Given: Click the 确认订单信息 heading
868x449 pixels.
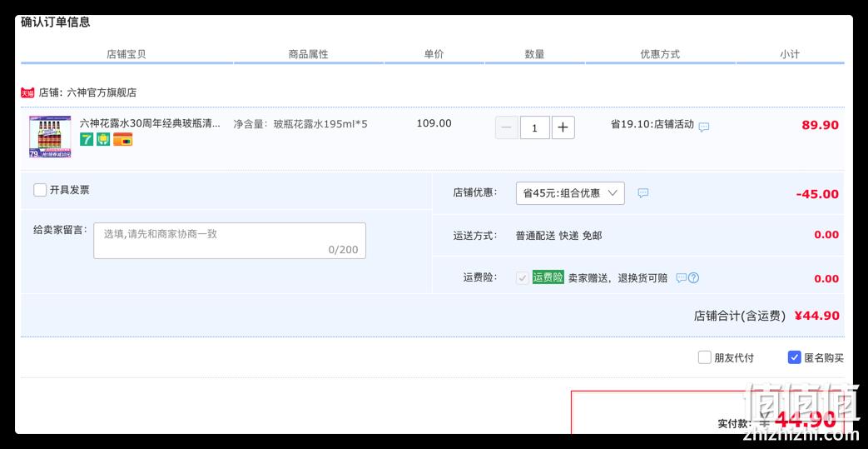Looking at the screenshot, I should [56, 22].
